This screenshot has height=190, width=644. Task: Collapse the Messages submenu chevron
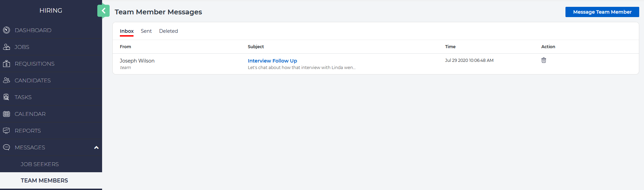pos(96,148)
